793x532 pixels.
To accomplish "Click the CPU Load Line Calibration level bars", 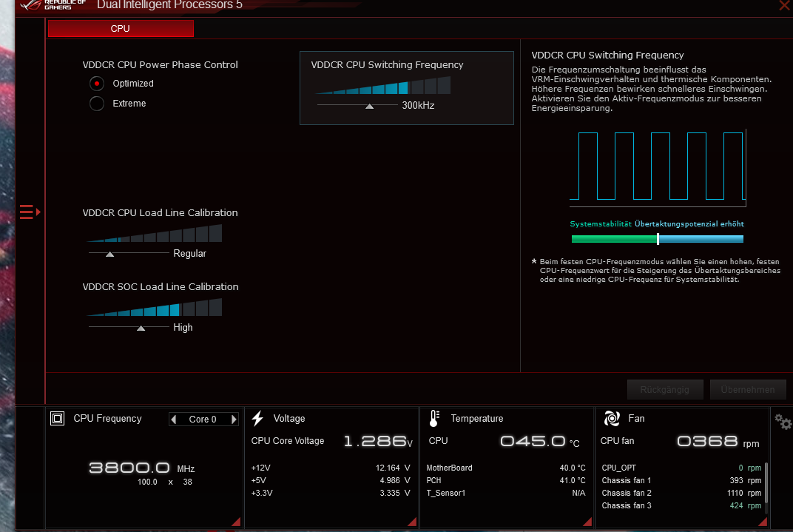I will pos(155,233).
